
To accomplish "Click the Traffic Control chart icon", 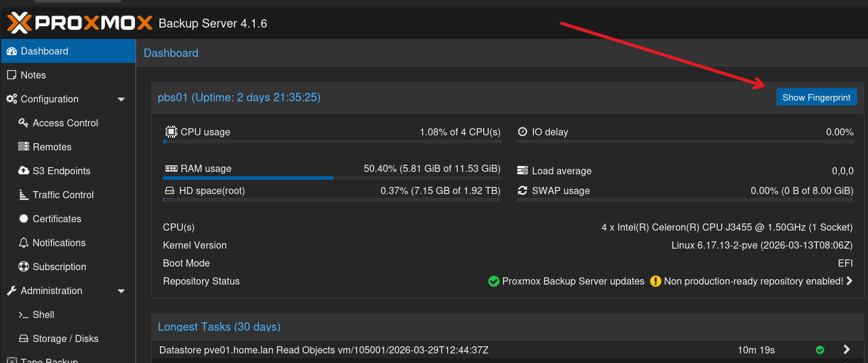I will pos(23,195).
